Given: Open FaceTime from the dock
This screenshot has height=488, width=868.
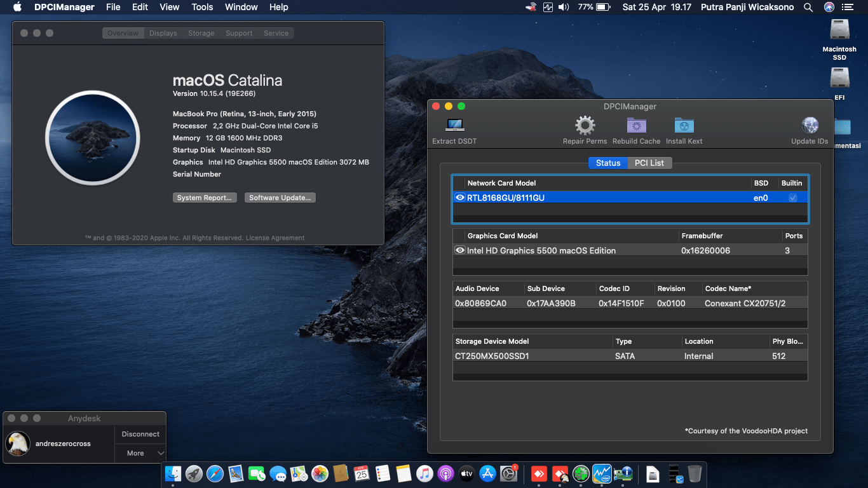Looking at the screenshot, I should coord(257,473).
